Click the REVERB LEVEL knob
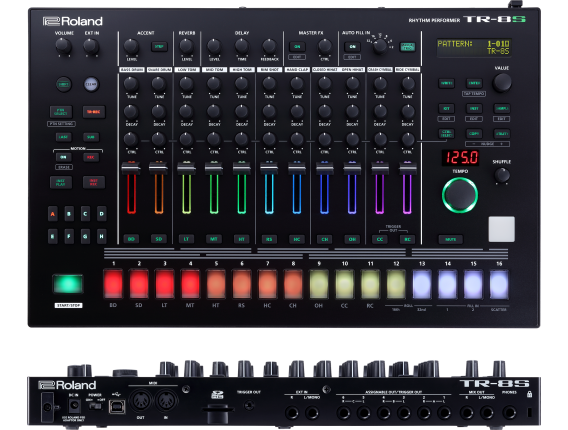Image resolution: width=568 pixels, height=430 pixels. [187, 46]
